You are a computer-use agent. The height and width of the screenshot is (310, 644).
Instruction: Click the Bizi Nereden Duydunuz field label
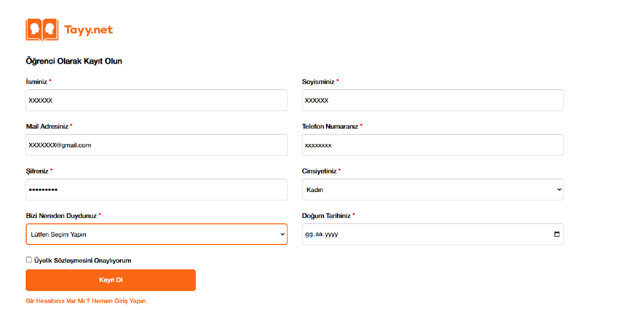point(61,216)
